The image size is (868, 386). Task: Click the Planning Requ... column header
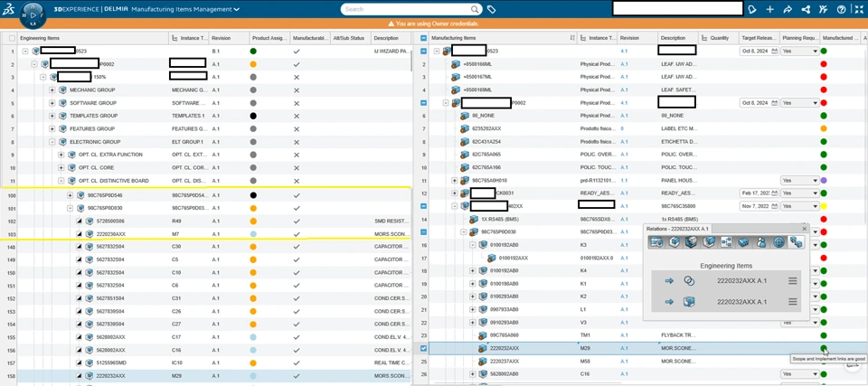[800, 38]
